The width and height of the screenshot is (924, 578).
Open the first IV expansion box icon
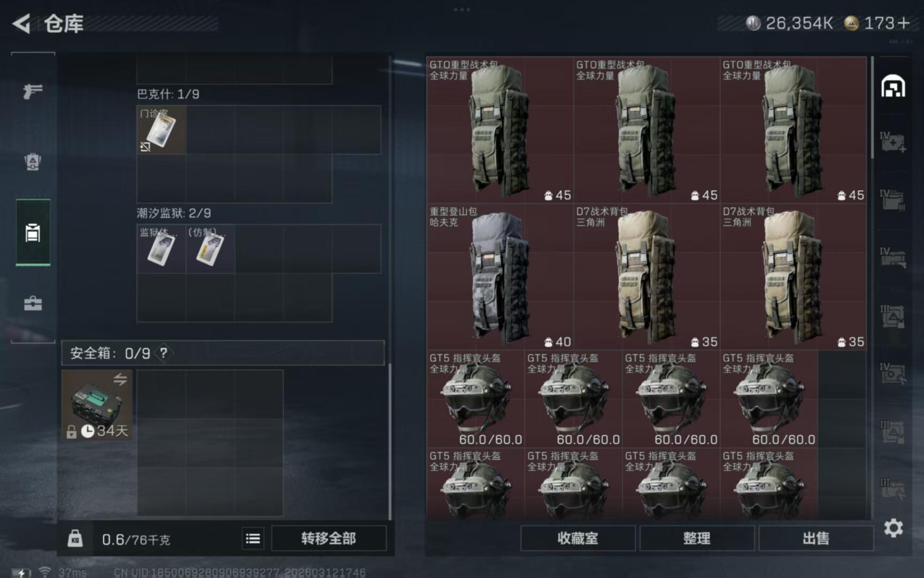(893, 142)
